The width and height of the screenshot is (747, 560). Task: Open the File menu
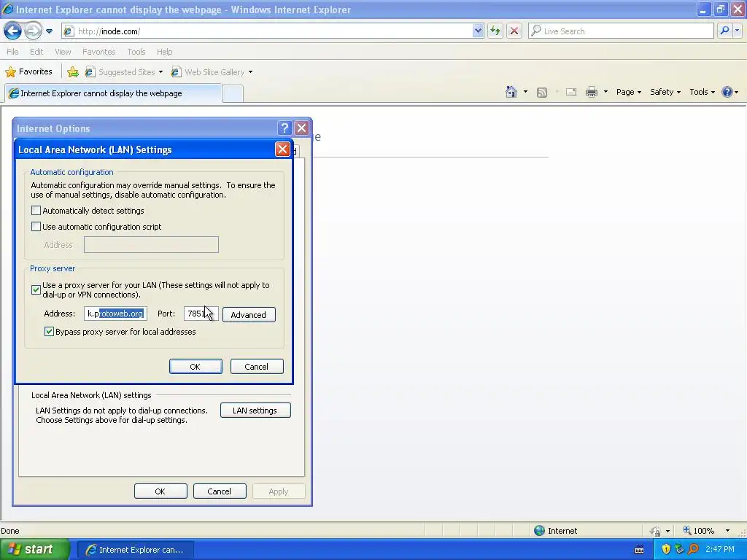(x=13, y=52)
